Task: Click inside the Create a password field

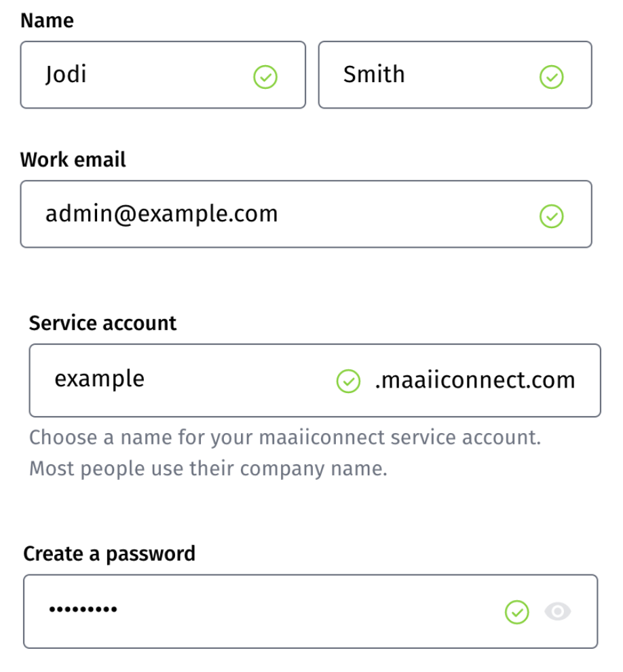Action: 310,612
